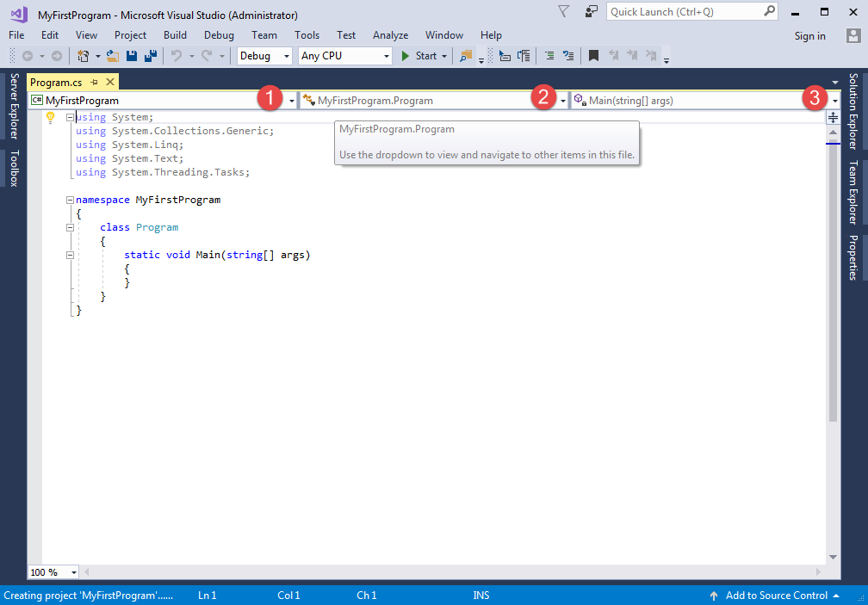Click the Redo arrow icon
The width and height of the screenshot is (868, 605).
pyautogui.click(x=207, y=56)
